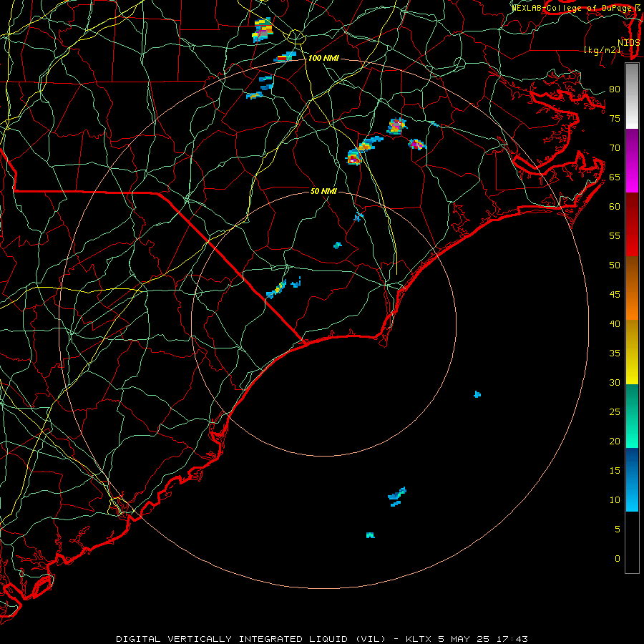The height and width of the screenshot is (644, 644).
Task: Pick the magenta-purple segment of the VIL scale
Action: pos(632,160)
